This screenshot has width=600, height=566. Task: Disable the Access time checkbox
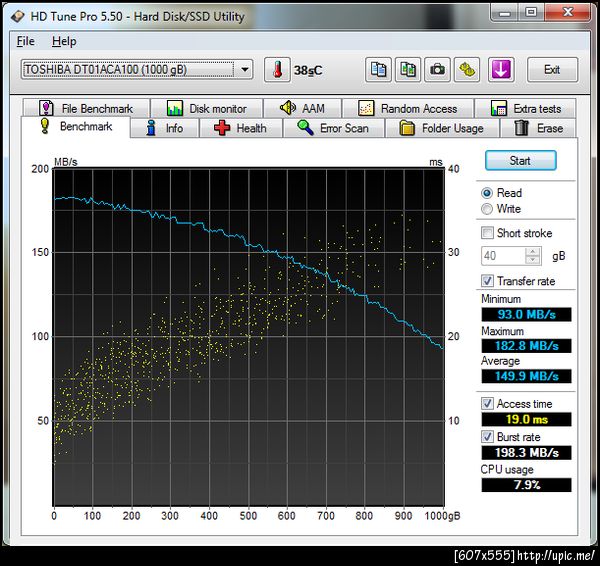tap(487, 404)
